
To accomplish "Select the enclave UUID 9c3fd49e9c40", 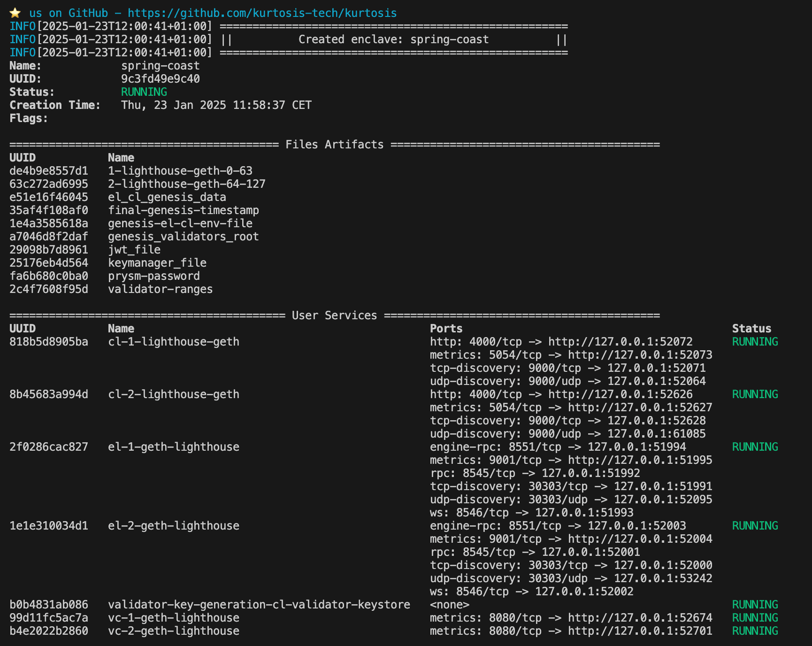I will pyautogui.click(x=160, y=79).
